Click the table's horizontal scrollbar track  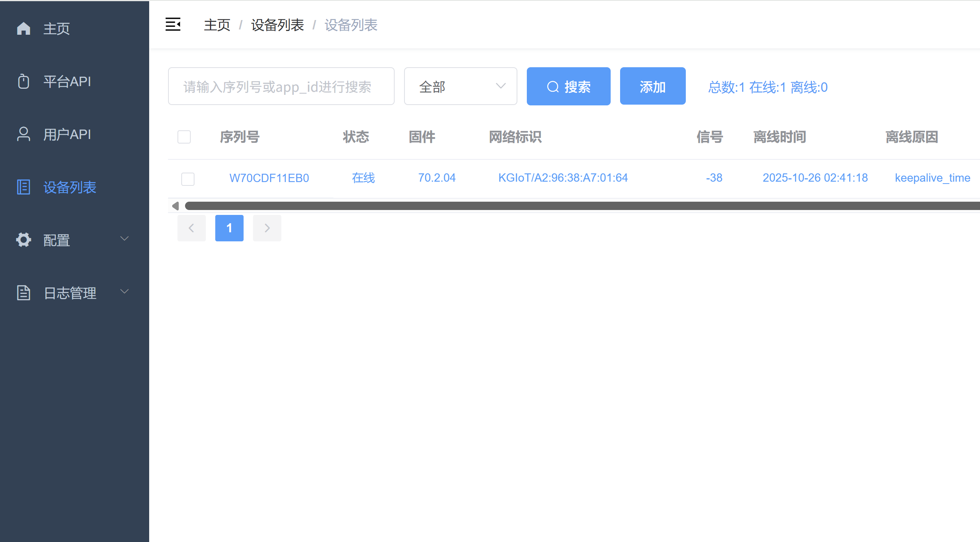(571, 206)
